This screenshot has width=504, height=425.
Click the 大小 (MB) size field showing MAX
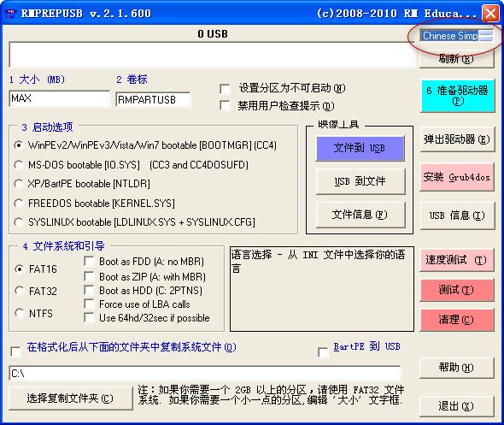[60, 98]
